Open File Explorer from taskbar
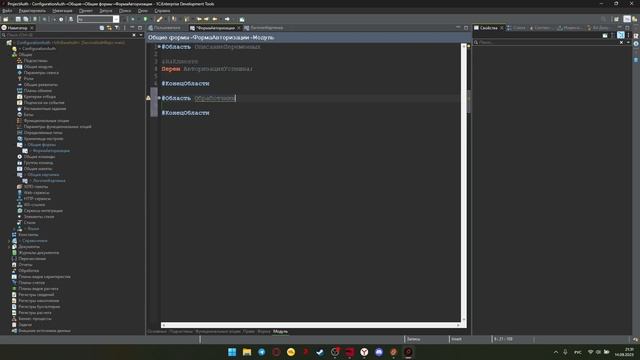Image resolution: width=640 pixels, height=360 pixels. tap(247, 352)
